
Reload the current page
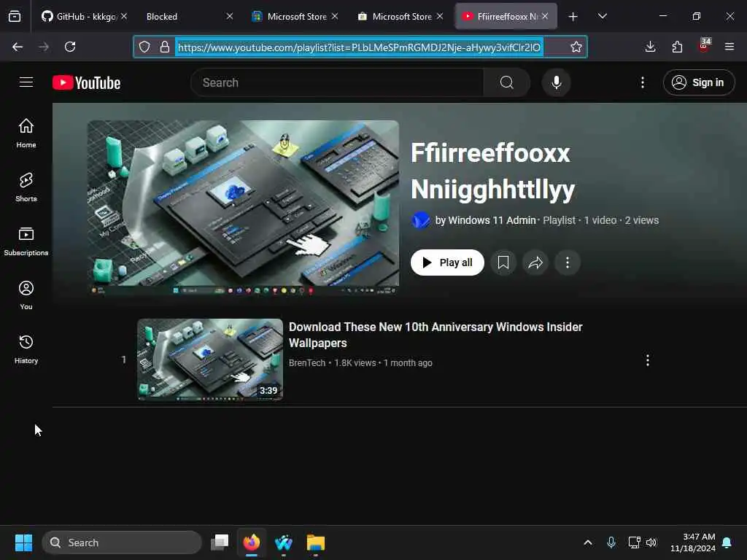[x=70, y=47]
